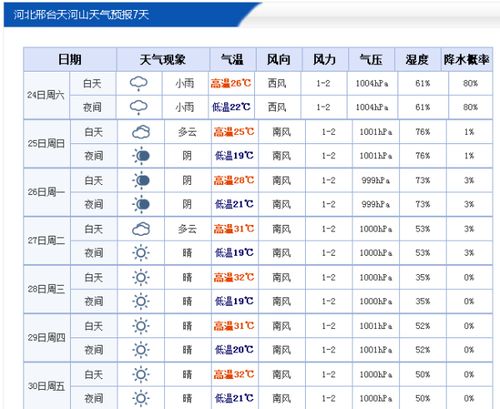Click 晴 text in 27日 夜间 row

tap(187, 253)
